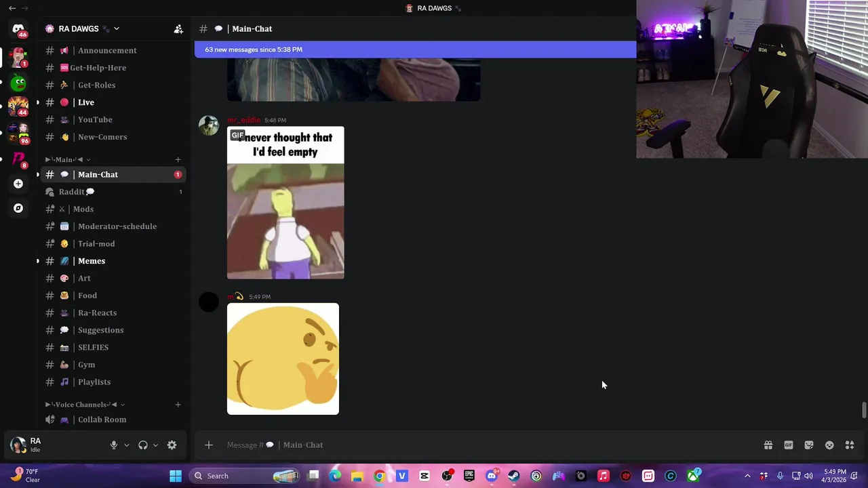The height and width of the screenshot is (488, 868).
Task: Open the pink P server icon
Action: coord(18,159)
